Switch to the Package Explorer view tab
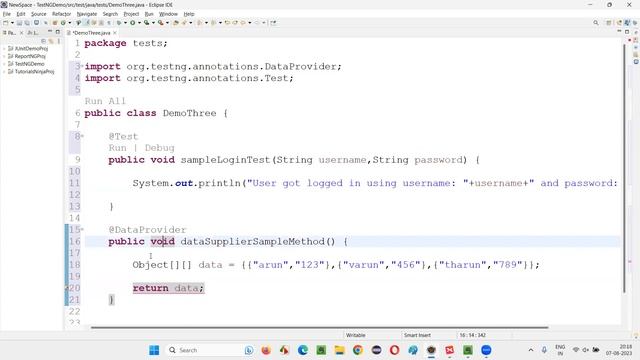The image size is (640, 360). point(10,32)
